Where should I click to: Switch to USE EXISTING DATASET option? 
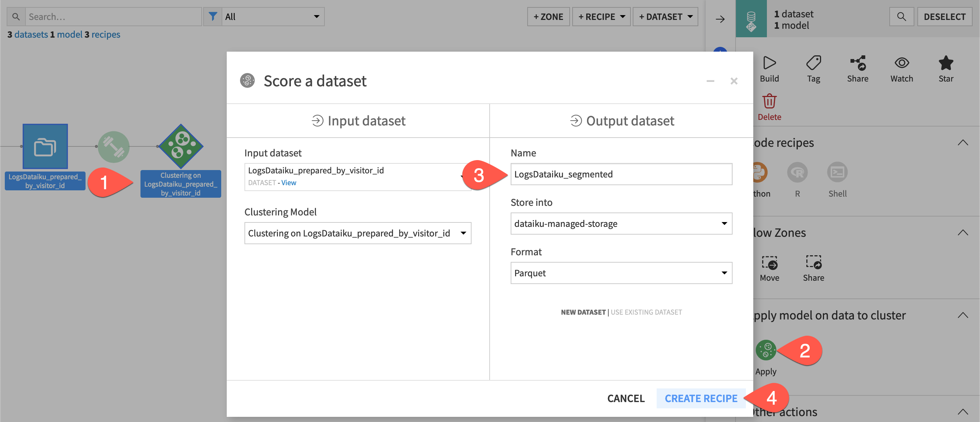pyautogui.click(x=646, y=312)
